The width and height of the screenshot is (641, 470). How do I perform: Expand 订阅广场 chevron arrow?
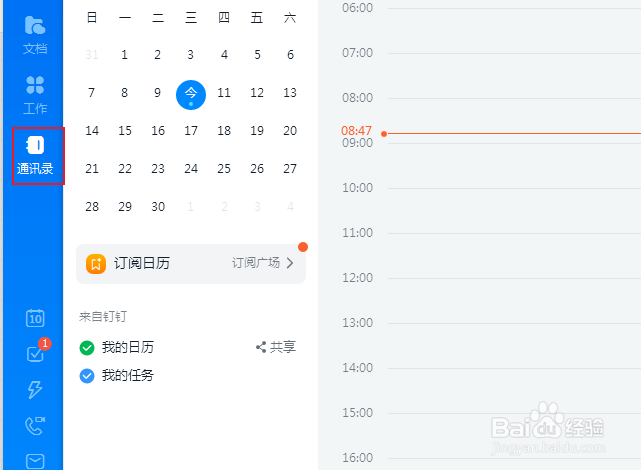(x=290, y=264)
